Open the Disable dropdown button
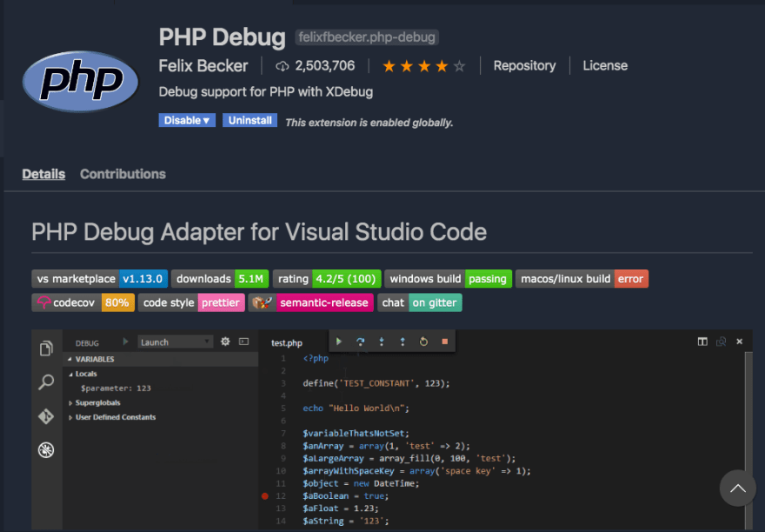 point(187,120)
